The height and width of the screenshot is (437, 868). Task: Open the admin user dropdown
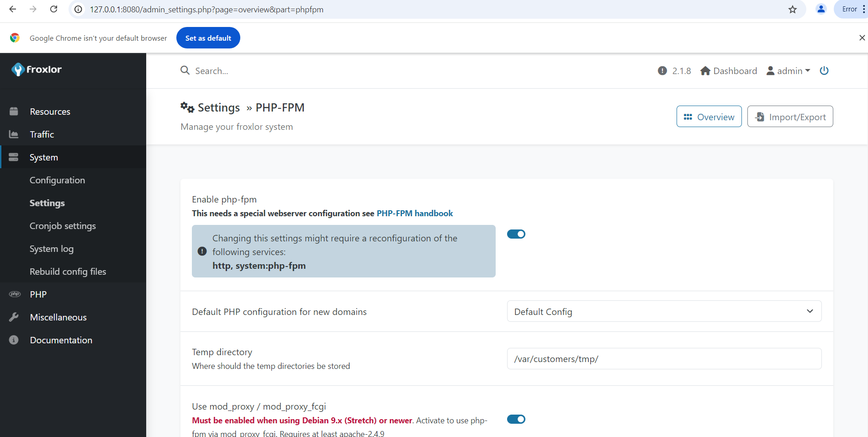tap(788, 71)
